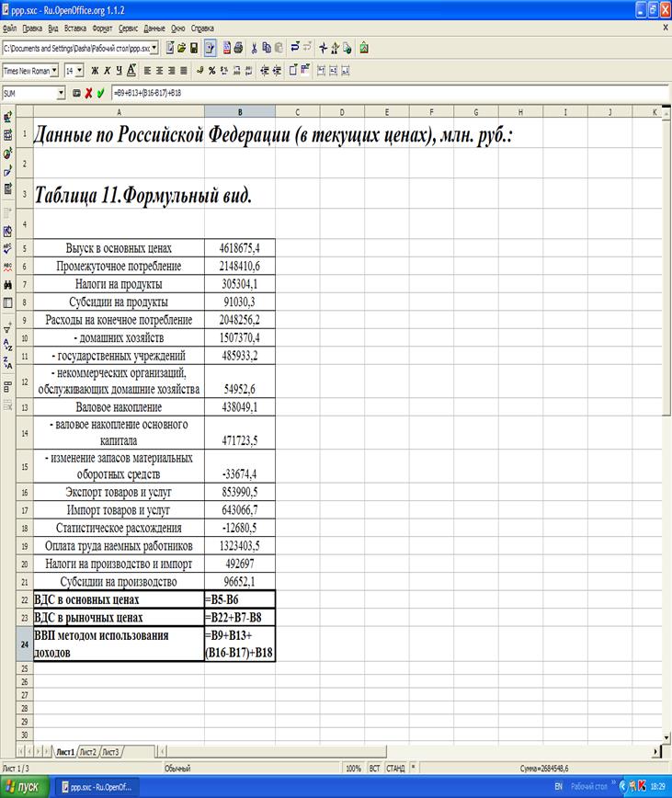Print the document using printer icon
Screen dimensions: 672x798
pyautogui.click(x=238, y=48)
